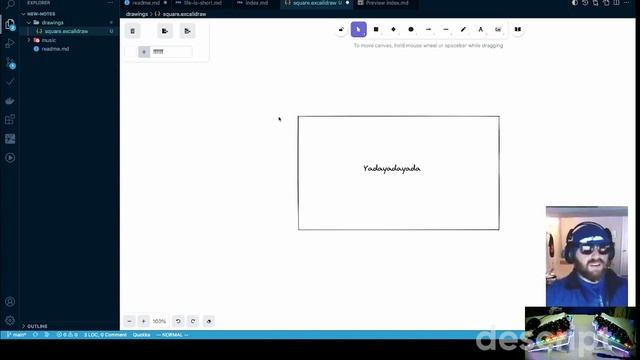This screenshot has height=360, width=640.
Task: Redo the last drawing action
Action: tap(193, 321)
